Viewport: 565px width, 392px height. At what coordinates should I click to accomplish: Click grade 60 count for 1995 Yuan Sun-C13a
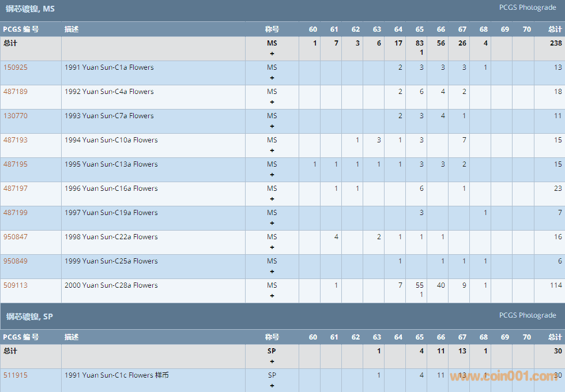pos(315,164)
